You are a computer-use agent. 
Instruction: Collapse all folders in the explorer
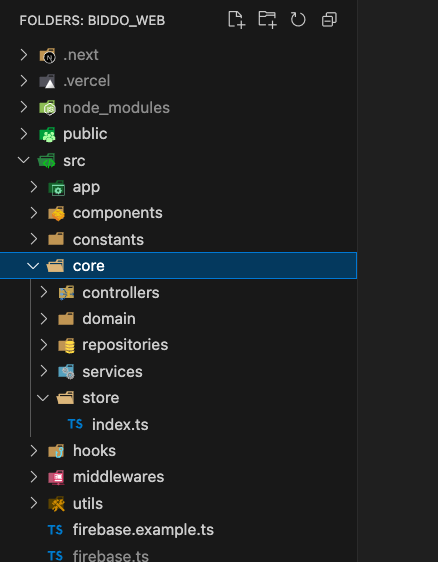click(x=329, y=20)
